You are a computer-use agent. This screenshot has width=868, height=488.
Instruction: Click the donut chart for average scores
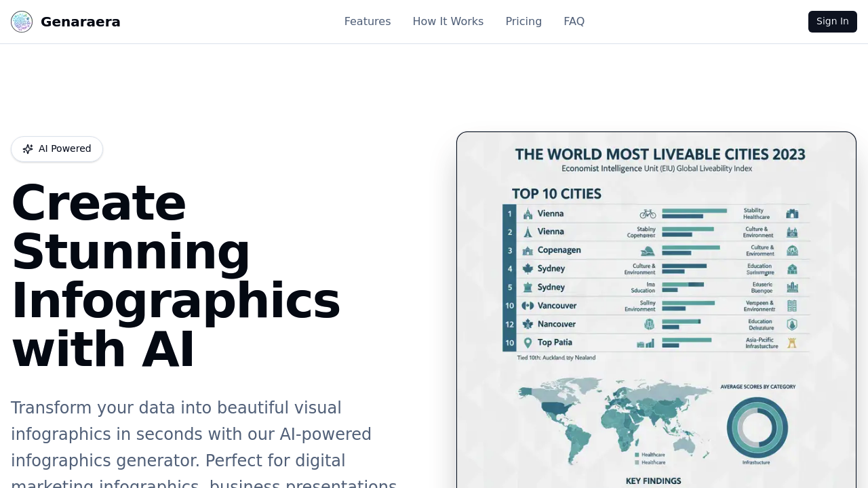pos(757,428)
